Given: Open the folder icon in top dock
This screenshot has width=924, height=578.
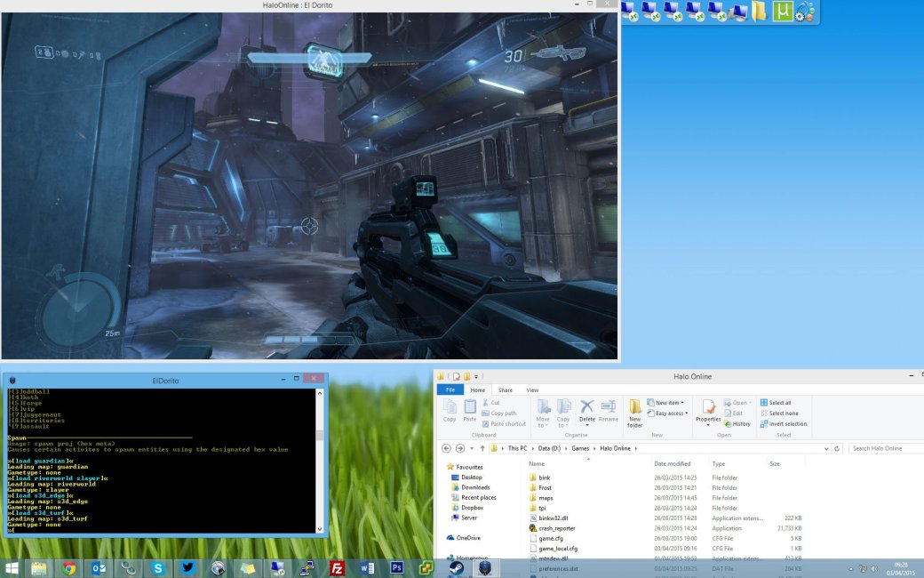Looking at the screenshot, I should click(x=759, y=12).
